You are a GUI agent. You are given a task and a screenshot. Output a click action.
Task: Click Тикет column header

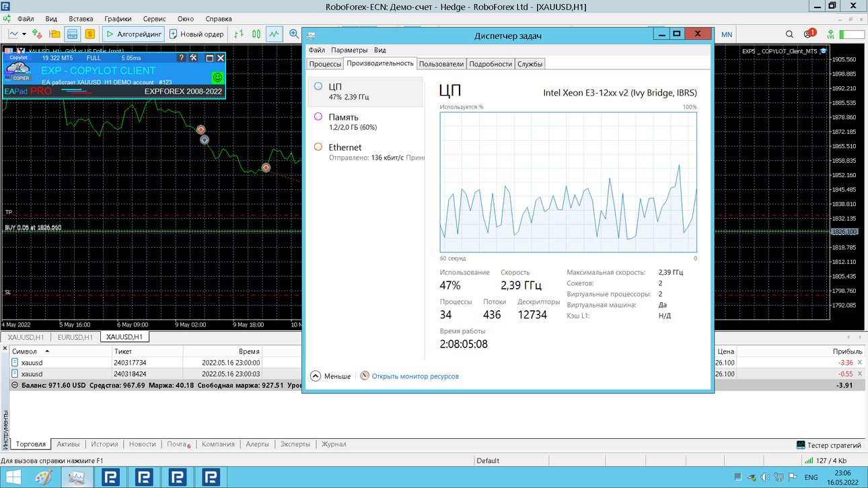pyautogui.click(x=147, y=351)
